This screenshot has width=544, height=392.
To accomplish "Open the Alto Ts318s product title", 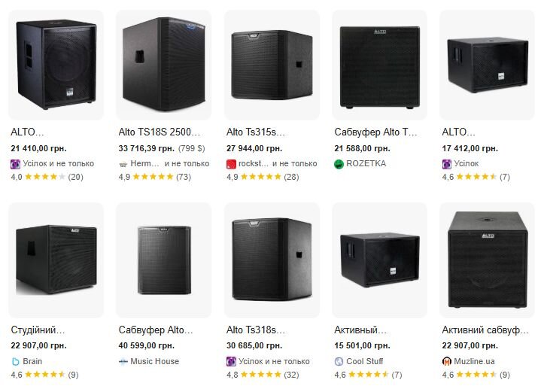I will (x=256, y=330).
